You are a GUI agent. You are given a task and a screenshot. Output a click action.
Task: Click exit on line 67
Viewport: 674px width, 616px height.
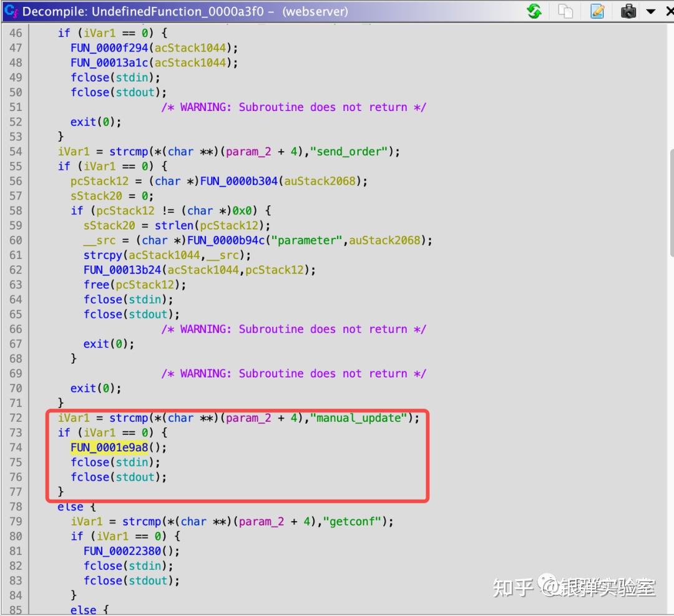click(x=96, y=344)
